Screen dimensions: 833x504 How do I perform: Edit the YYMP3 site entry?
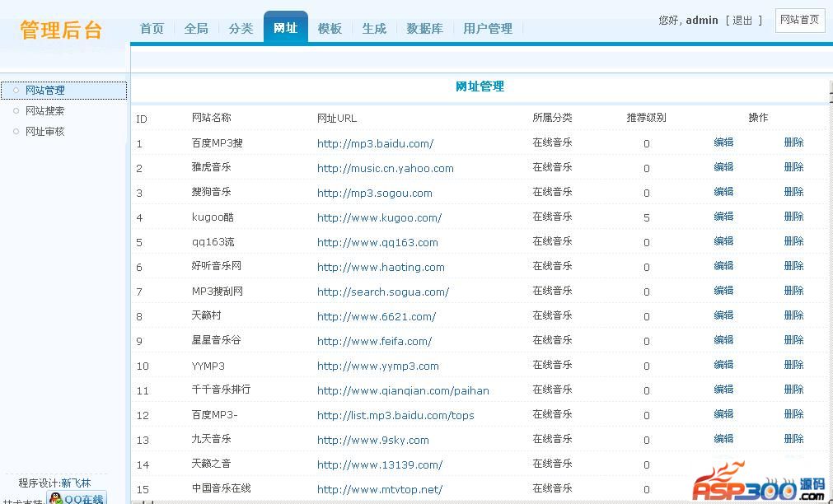pos(723,365)
